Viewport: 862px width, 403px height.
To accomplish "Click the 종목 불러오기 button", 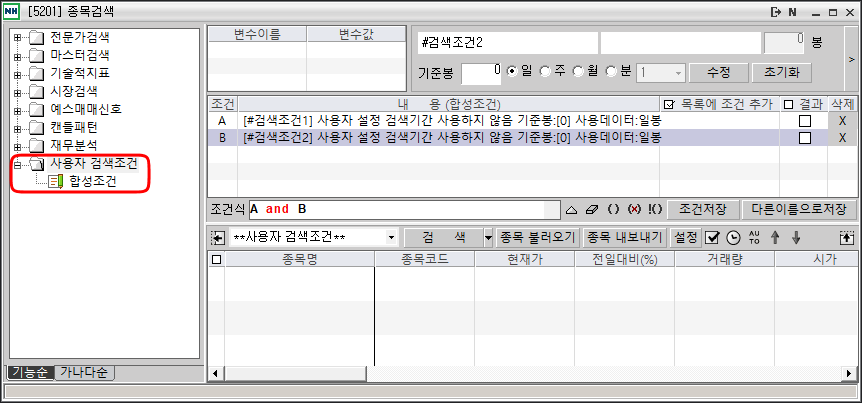I will coord(537,238).
